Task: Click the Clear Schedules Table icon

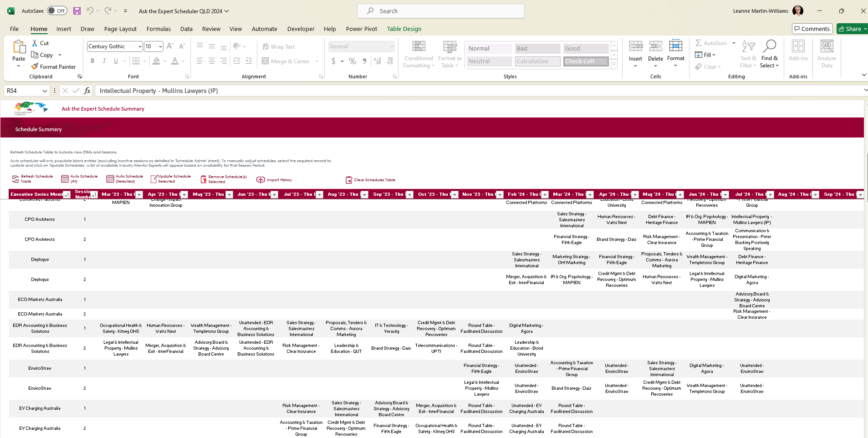Action: tap(349, 180)
